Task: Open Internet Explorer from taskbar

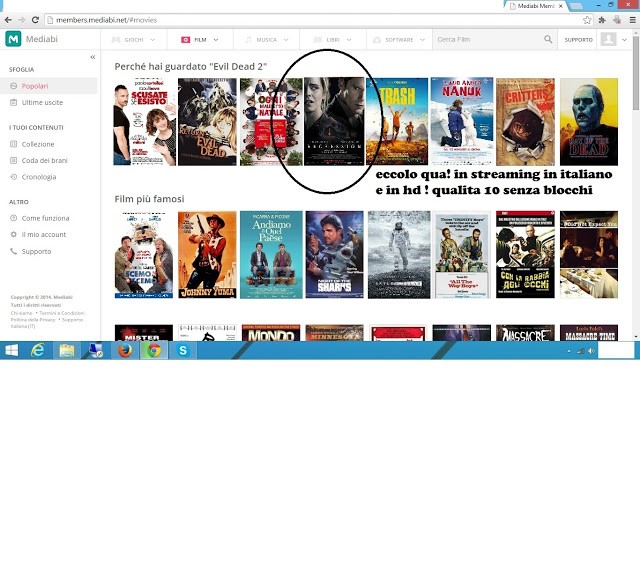Action: (x=38, y=351)
